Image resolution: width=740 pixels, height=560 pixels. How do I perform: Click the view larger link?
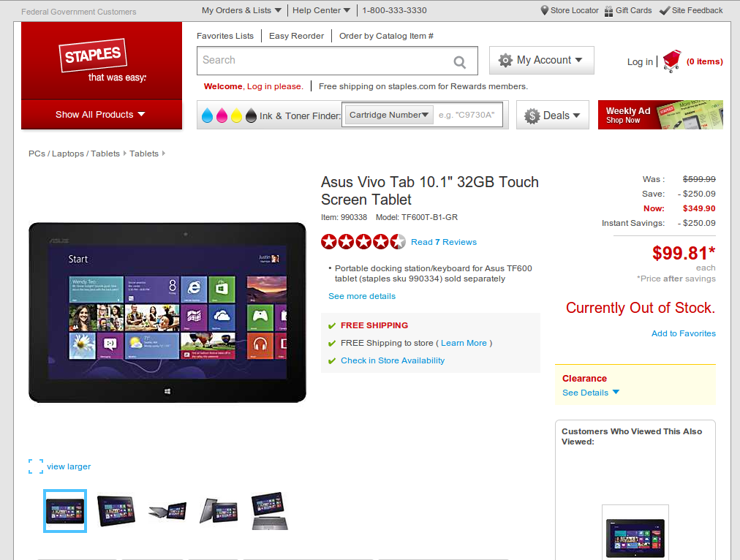click(x=69, y=466)
